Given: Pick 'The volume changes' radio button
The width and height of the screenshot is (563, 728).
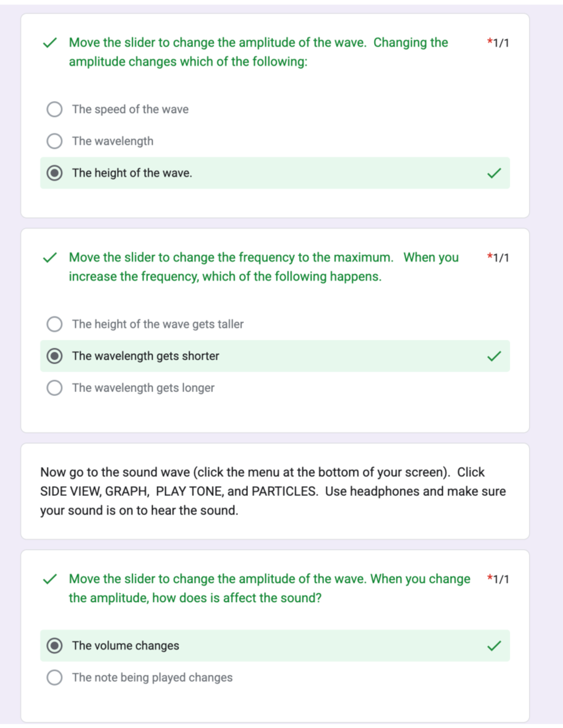Looking at the screenshot, I should [x=54, y=645].
